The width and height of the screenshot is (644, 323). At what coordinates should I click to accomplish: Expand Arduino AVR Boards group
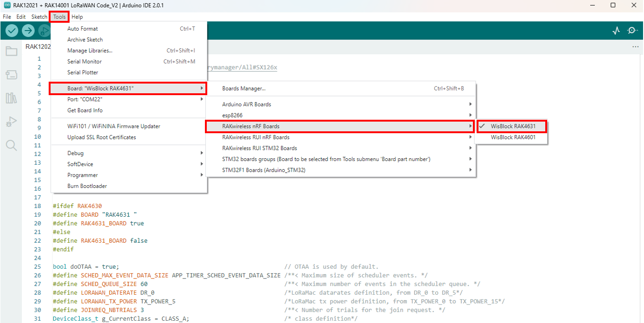pos(341,104)
